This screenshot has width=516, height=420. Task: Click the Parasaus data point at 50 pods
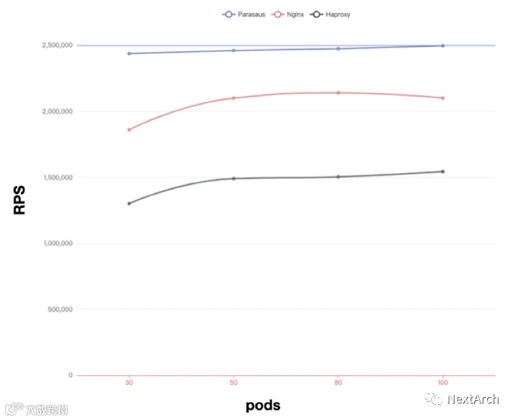(233, 51)
